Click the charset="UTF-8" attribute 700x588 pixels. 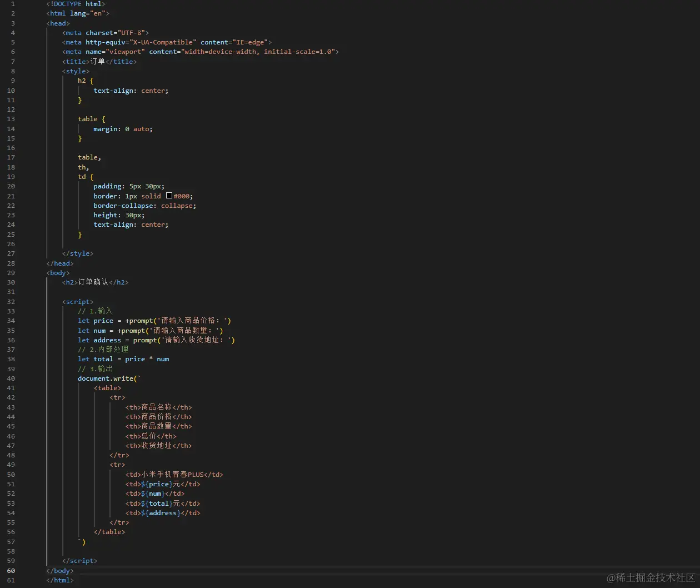(x=116, y=33)
